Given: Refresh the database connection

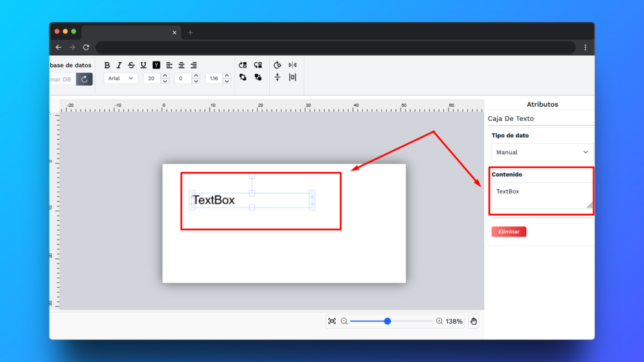Looking at the screenshot, I should pyautogui.click(x=84, y=79).
